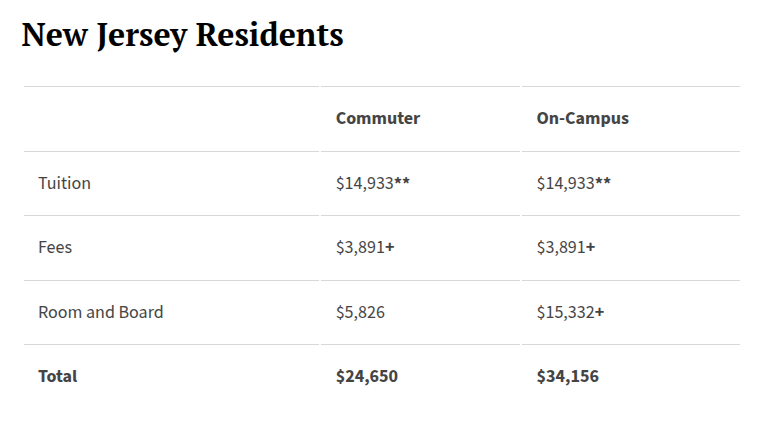Click the plus sign after Commuter fees

click(390, 247)
